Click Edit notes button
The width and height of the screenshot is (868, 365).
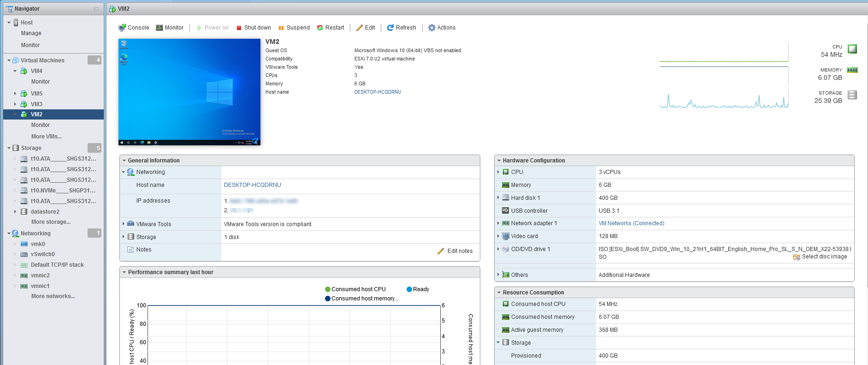(455, 251)
